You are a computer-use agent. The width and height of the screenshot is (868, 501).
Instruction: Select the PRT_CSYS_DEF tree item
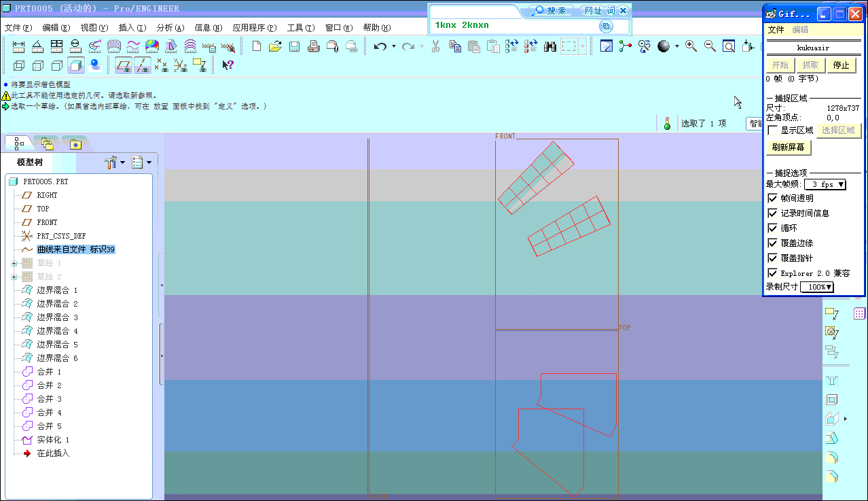(61, 236)
